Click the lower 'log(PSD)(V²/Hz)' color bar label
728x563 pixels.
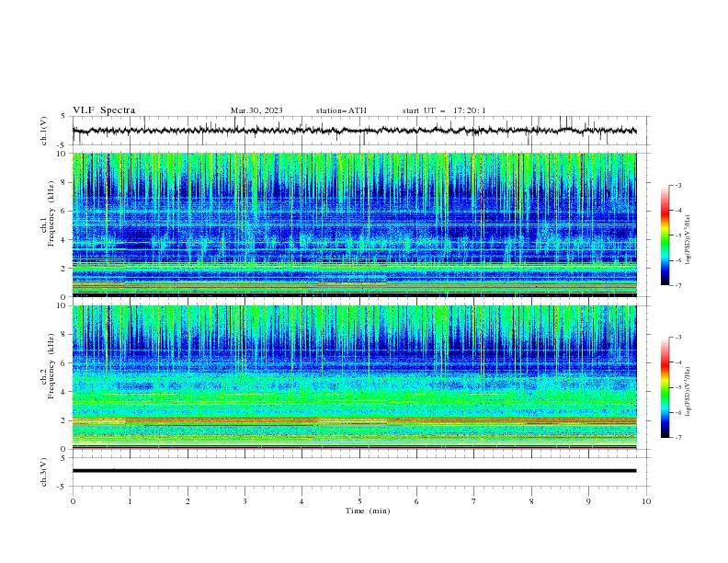coord(688,392)
